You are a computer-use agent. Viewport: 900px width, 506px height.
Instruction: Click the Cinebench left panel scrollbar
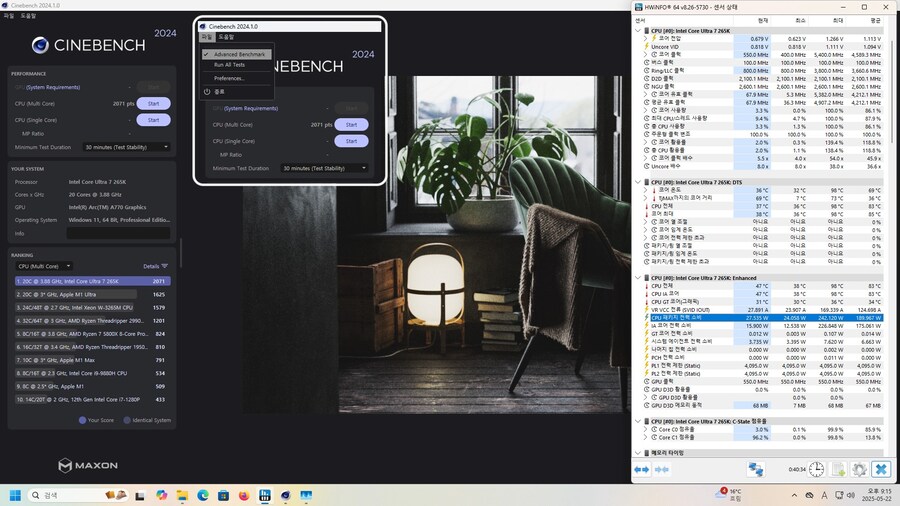[181, 252]
